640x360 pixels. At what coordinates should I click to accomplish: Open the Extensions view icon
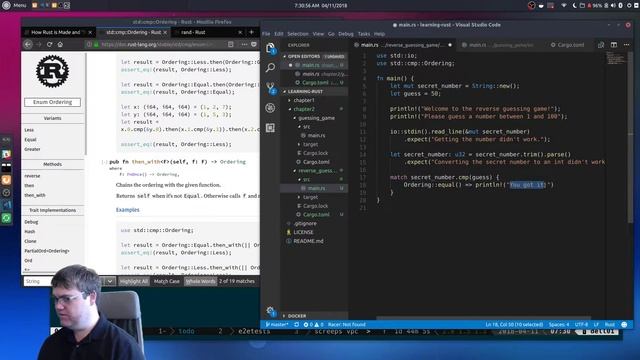coord(270,128)
